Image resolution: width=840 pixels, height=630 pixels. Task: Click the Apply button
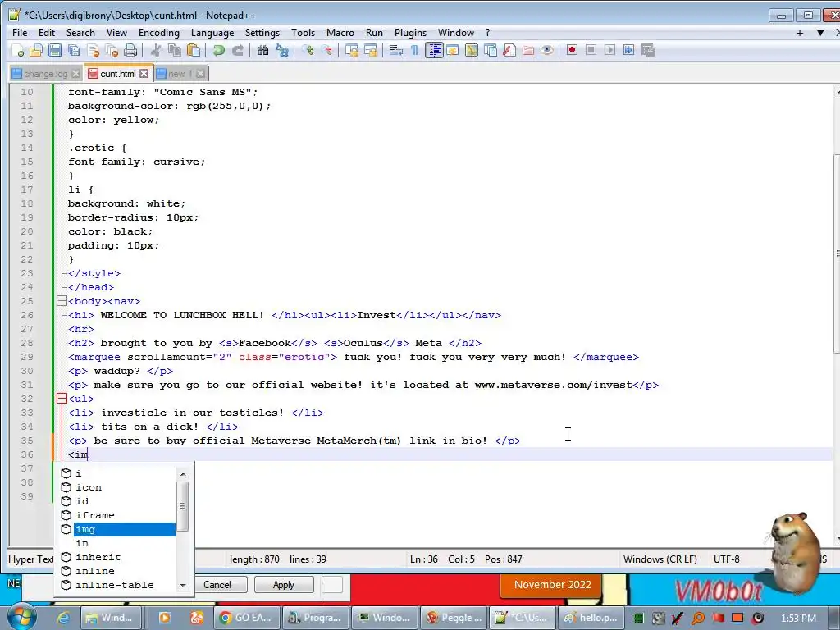(283, 585)
